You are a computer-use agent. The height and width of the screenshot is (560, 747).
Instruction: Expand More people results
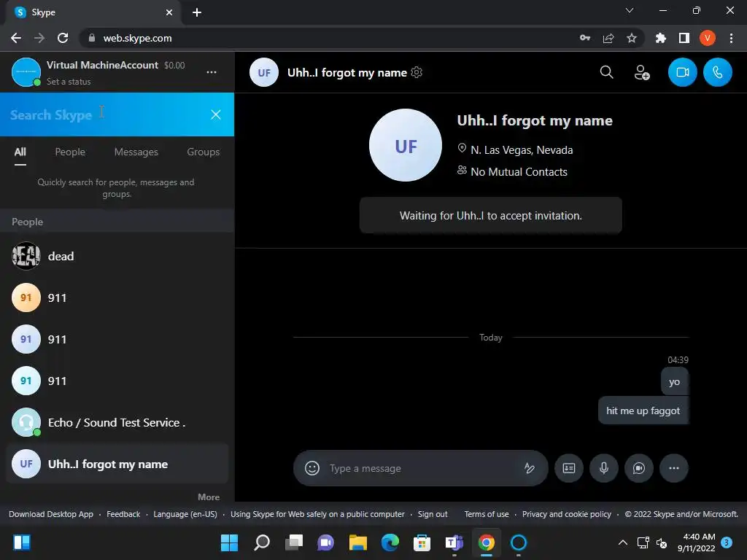[x=209, y=497]
